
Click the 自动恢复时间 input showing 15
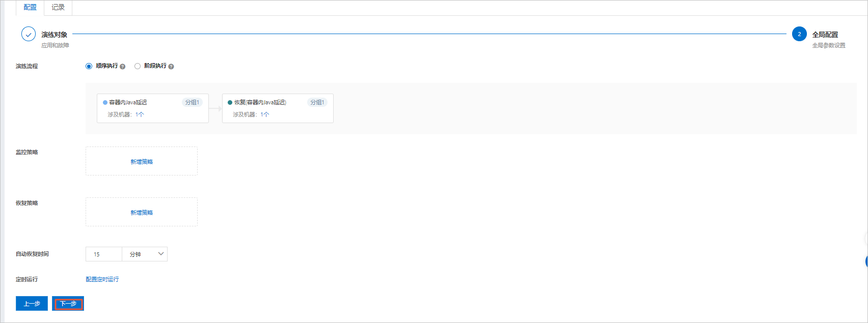[x=104, y=254]
